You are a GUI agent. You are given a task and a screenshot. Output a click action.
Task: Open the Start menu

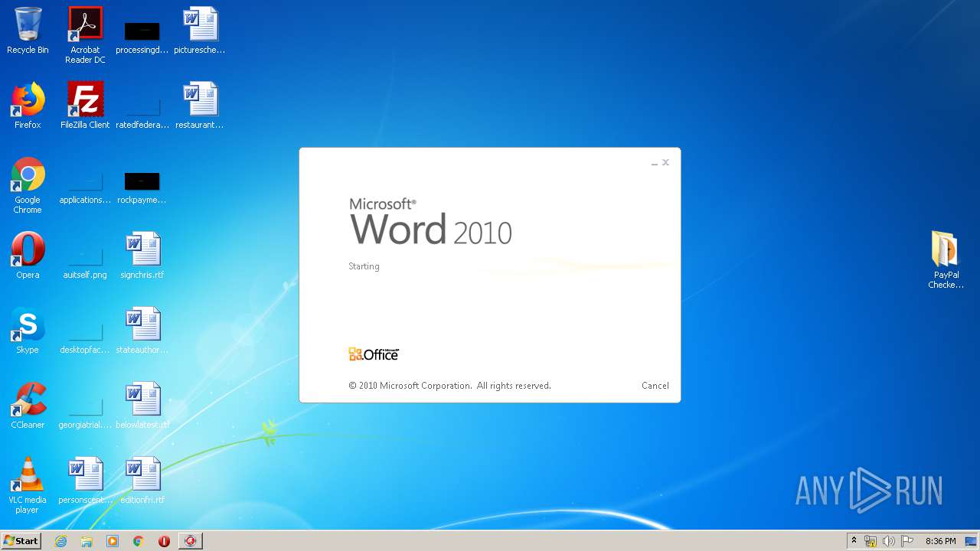[x=21, y=541]
